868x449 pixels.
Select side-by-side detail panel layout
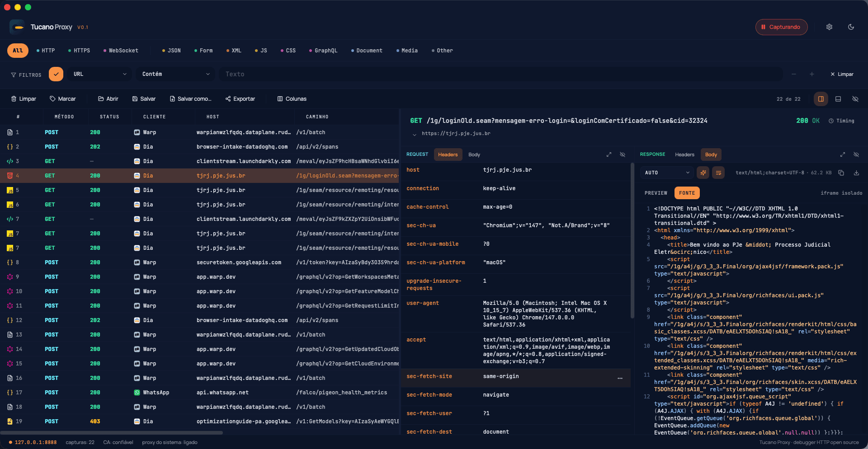[821, 99]
